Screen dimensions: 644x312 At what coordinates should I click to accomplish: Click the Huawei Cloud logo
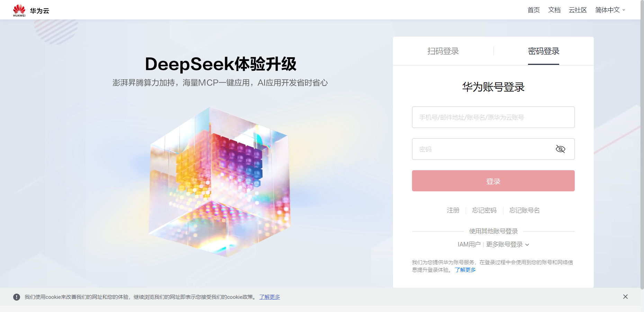click(x=31, y=10)
